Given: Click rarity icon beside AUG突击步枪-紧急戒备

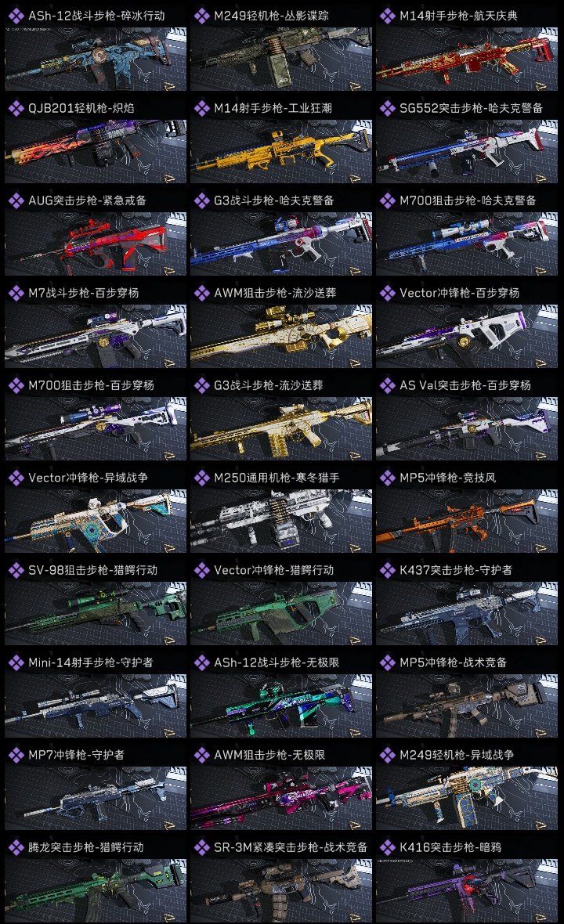Looking at the screenshot, I should tap(16, 200).
